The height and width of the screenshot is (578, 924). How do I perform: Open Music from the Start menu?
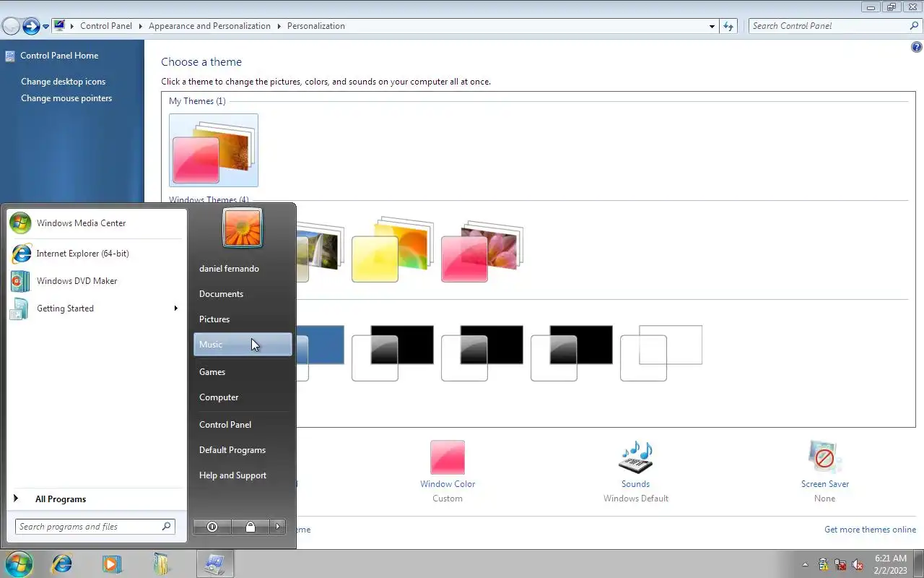[x=243, y=345]
